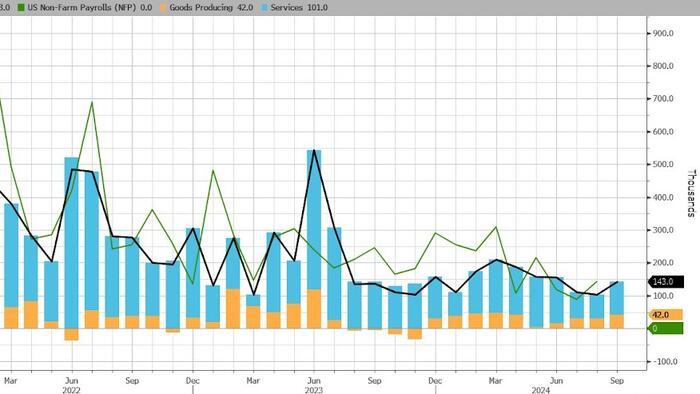Click the Services value 101.0 in legend
This screenshot has height=394, width=700.
tap(317, 8)
